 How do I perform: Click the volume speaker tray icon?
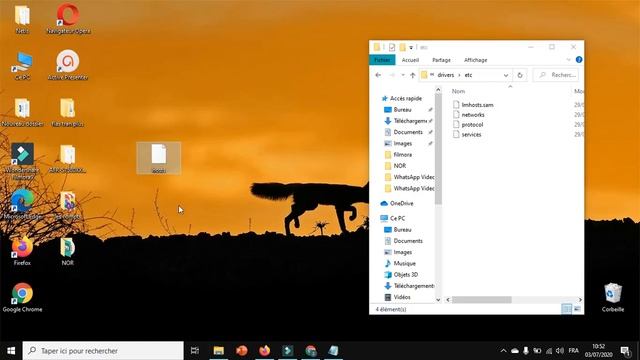(x=560, y=351)
